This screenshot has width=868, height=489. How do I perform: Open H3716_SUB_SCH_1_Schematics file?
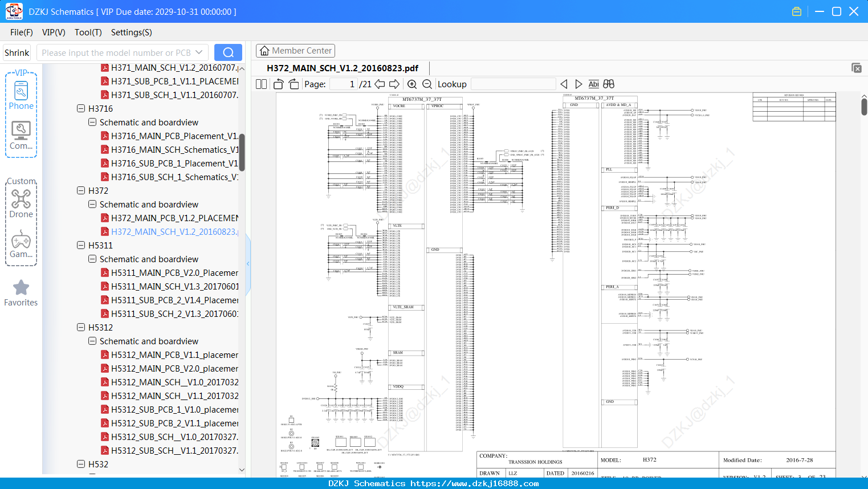coord(169,177)
